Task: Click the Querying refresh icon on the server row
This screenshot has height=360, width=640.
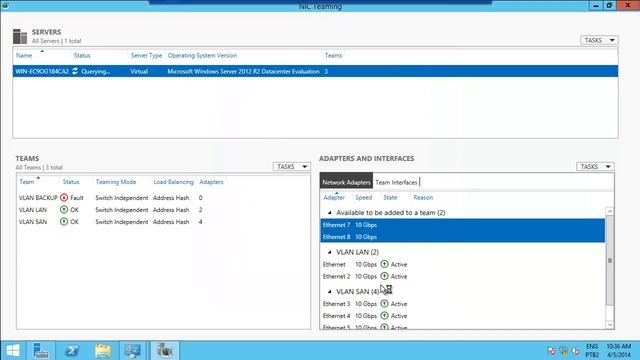Action: tap(75, 71)
